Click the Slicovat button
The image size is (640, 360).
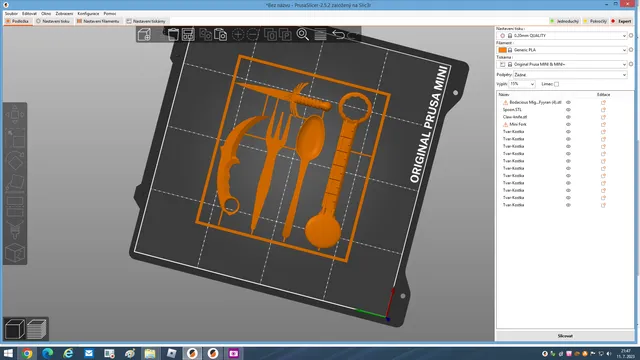[565, 336]
